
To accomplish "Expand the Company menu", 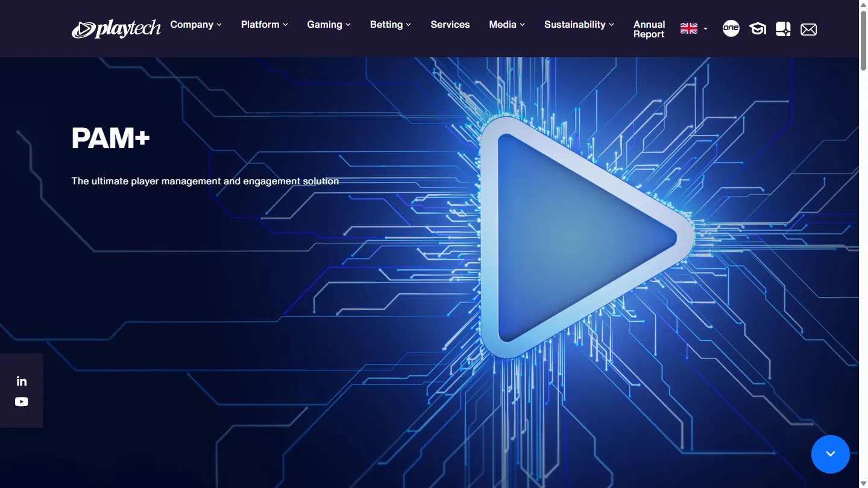I will tap(196, 25).
